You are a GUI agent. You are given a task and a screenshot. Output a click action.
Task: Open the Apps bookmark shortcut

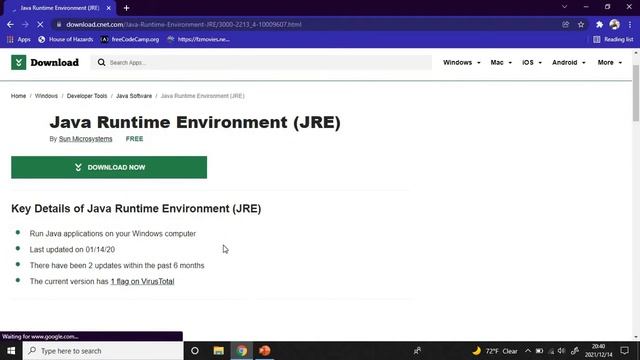tap(19, 40)
